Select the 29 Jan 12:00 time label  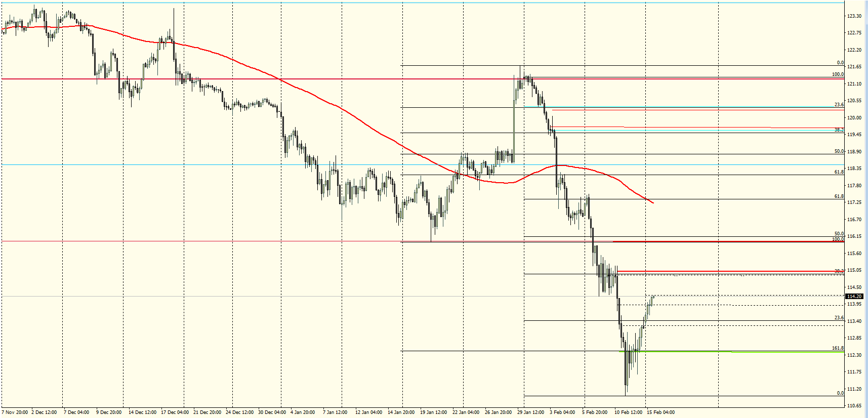click(530, 412)
